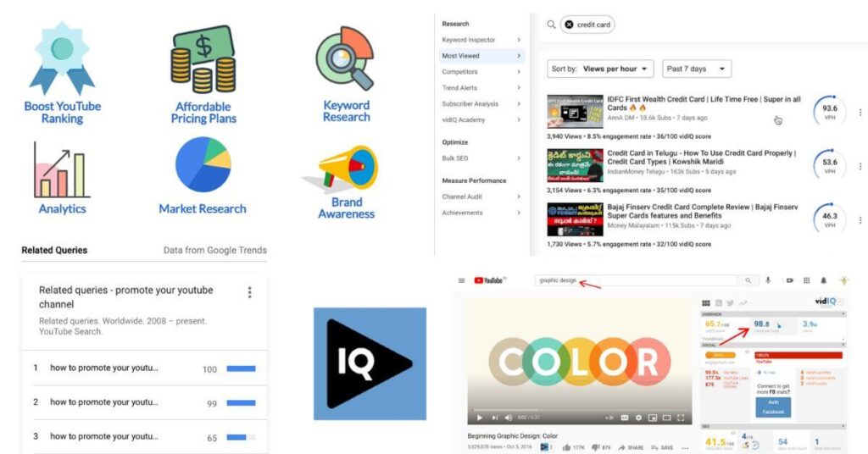Open related queries three-dot menu

pos(249,292)
